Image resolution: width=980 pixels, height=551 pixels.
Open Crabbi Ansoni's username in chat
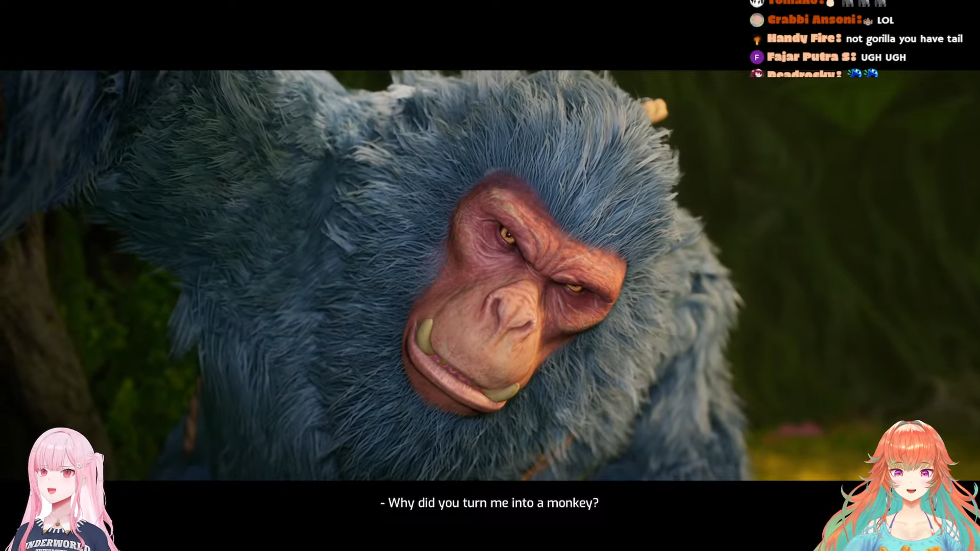(x=814, y=20)
